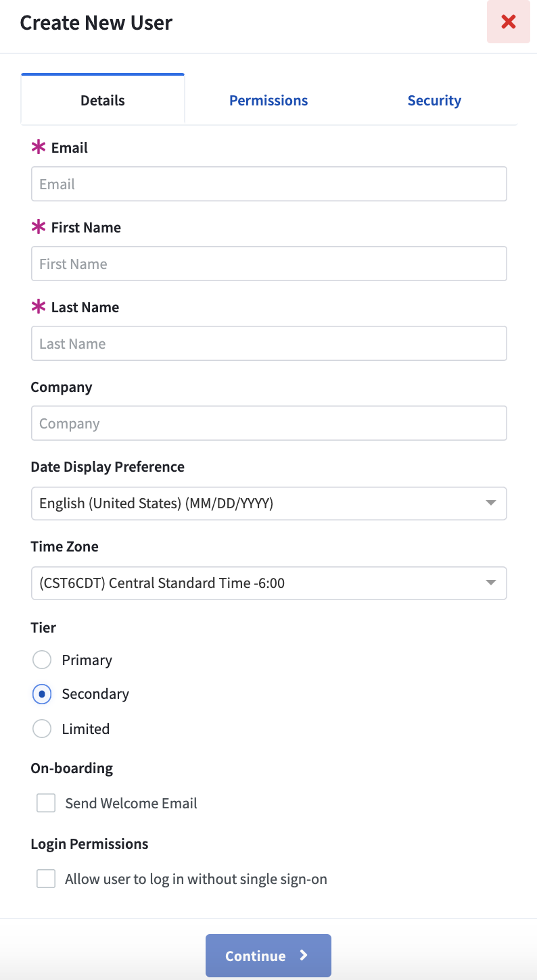Open the Security tab

tap(434, 100)
